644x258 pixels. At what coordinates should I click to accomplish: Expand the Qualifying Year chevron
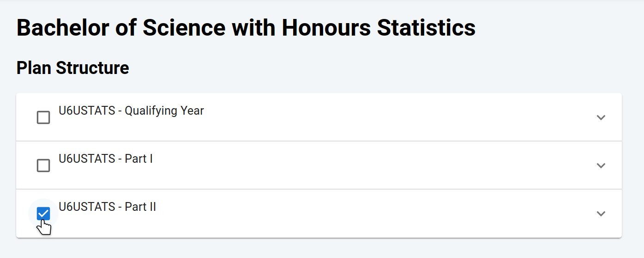tap(601, 117)
